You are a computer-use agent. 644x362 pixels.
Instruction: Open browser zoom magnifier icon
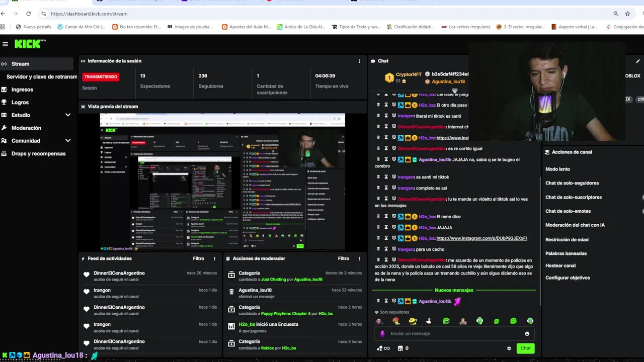[x=616, y=14]
